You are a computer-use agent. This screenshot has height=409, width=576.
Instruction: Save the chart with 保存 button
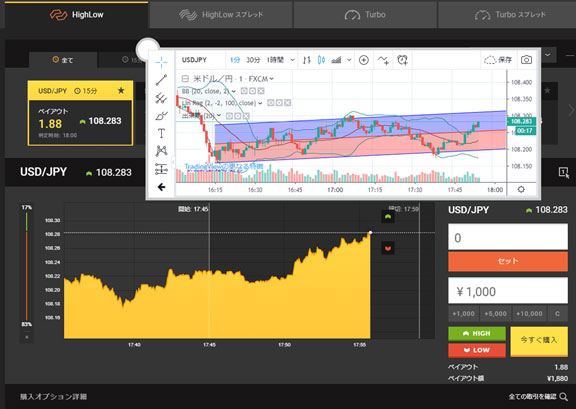[x=498, y=60]
